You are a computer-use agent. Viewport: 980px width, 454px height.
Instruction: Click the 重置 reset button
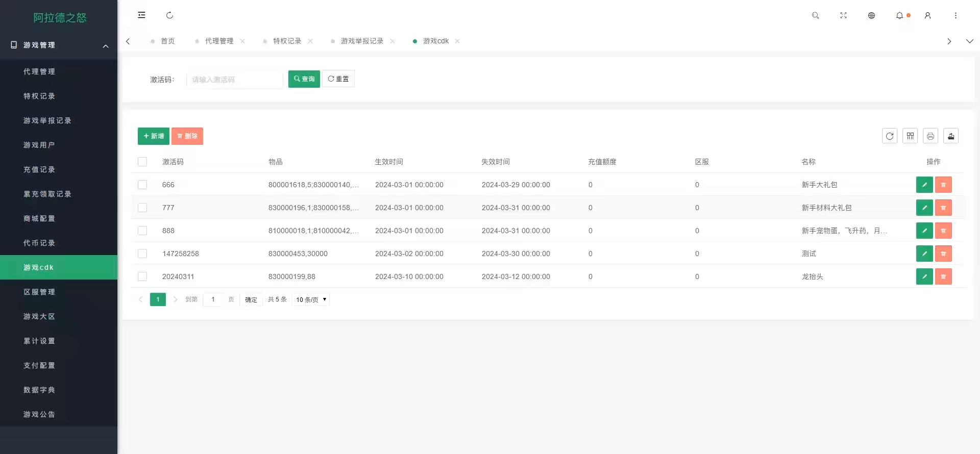tap(338, 79)
